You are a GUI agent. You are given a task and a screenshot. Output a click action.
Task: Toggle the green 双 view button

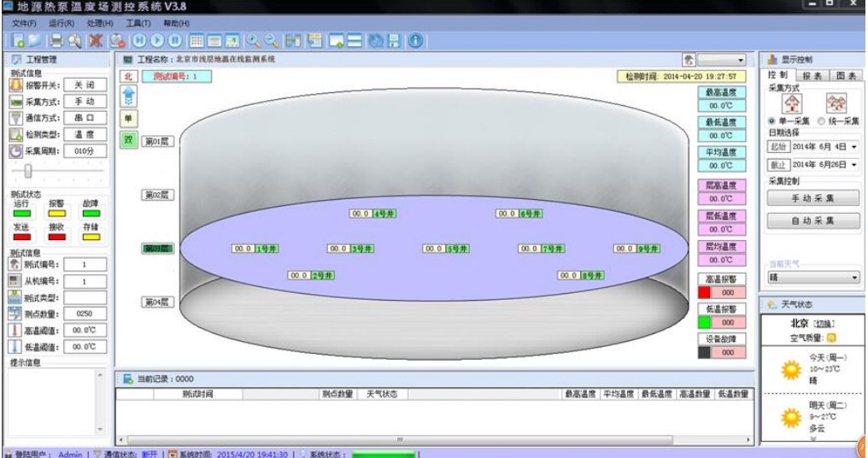point(128,139)
